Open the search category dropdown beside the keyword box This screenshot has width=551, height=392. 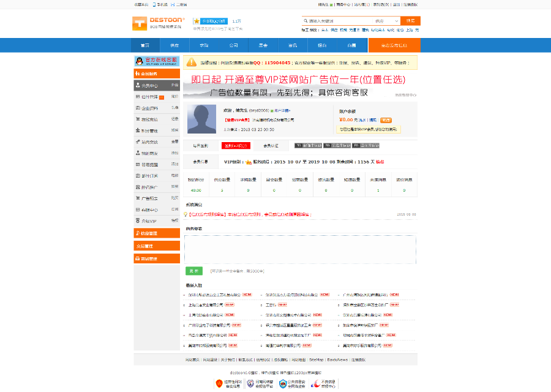click(x=387, y=20)
